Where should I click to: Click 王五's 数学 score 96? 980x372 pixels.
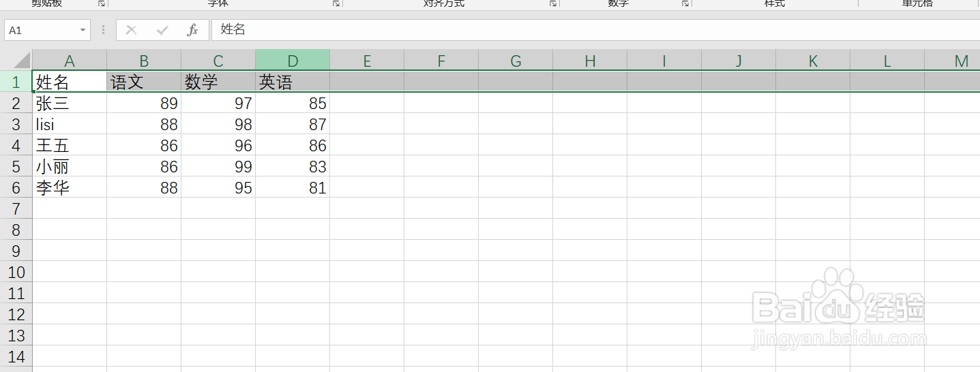coord(218,145)
